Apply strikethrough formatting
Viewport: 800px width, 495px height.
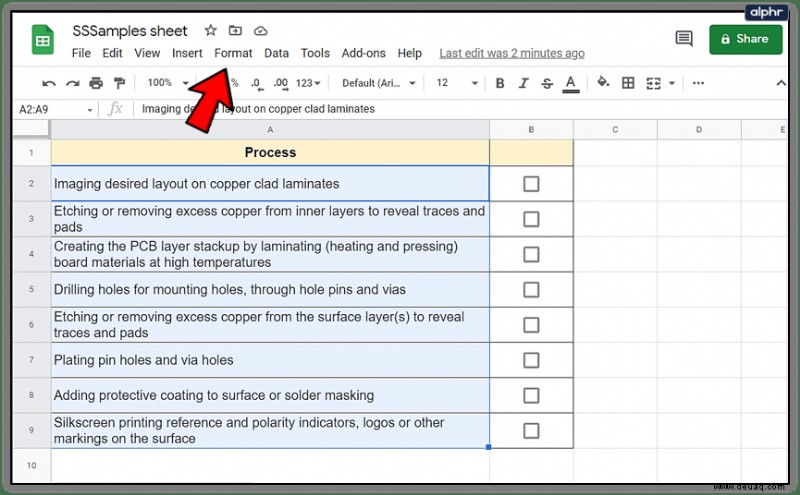point(547,83)
